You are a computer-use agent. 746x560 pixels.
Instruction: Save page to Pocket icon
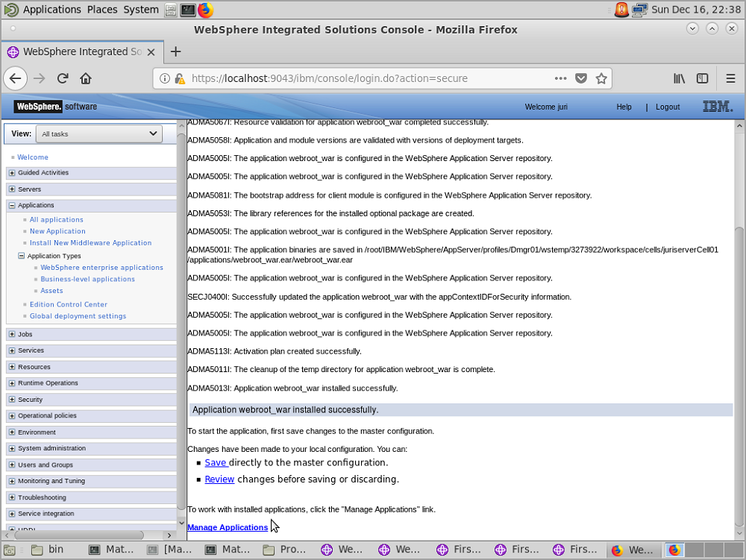pyautogui.click(x=581, y=78)
